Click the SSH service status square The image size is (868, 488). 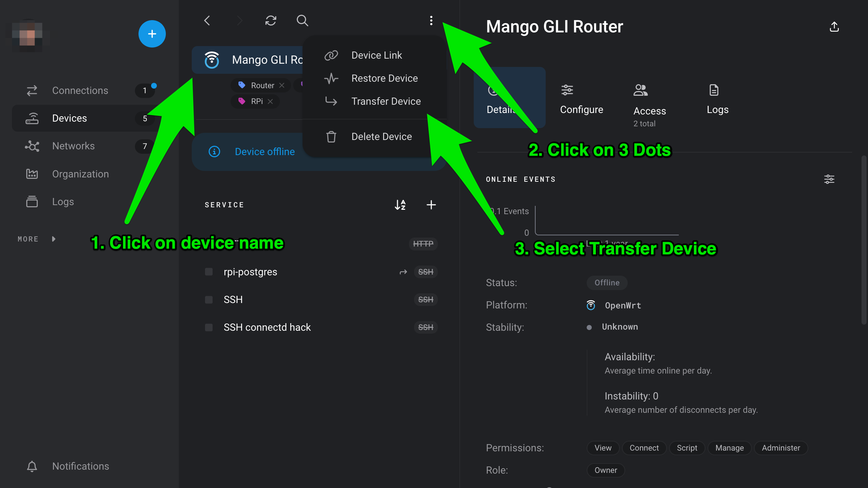pyautogui.click(x=209, y=299)
